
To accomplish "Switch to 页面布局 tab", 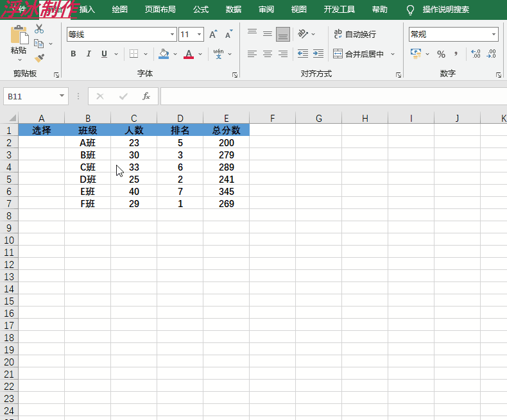I will tap(160, 10).
